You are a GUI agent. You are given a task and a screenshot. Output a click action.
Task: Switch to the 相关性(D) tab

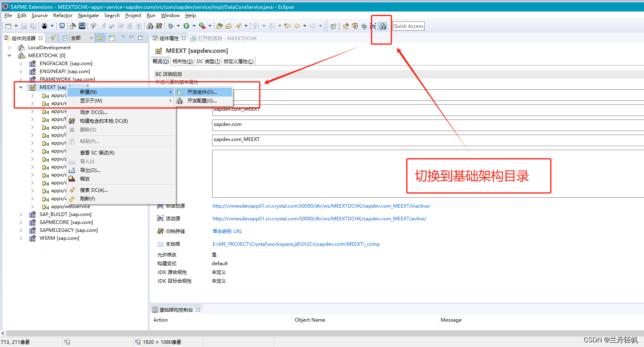tap(183, 62)
